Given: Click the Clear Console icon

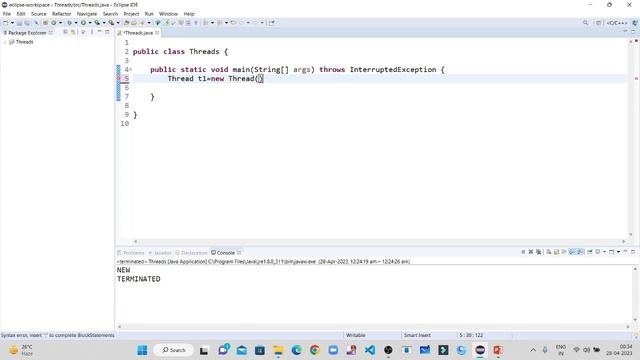Looking at the screenshot, I should pos(549,252).
